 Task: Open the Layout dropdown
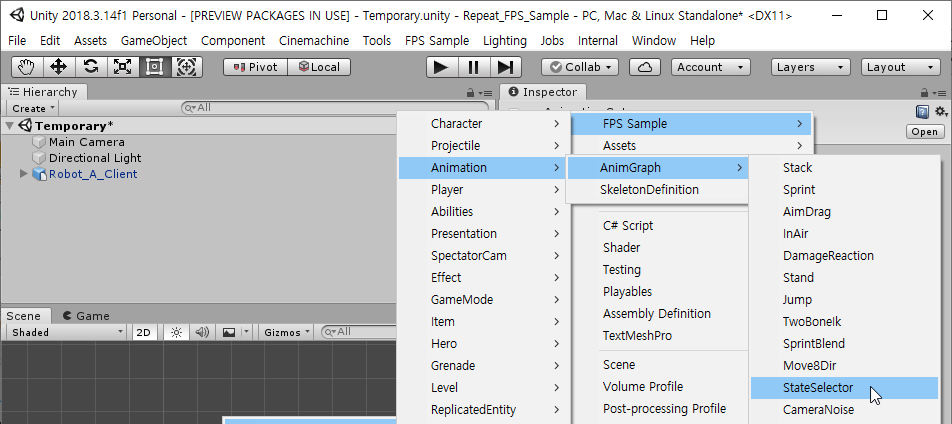[x=900, y=67]
